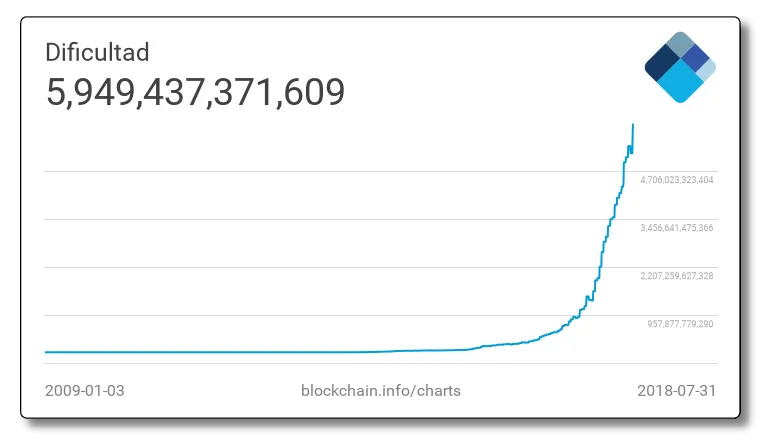Click the 3,456,641,475,366 axis label
The width and height of the screenshot is (776, 445).
(676, 228)
